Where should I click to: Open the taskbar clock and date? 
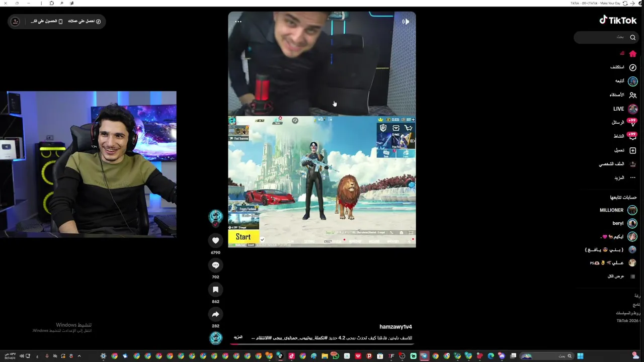pos(11,356)
